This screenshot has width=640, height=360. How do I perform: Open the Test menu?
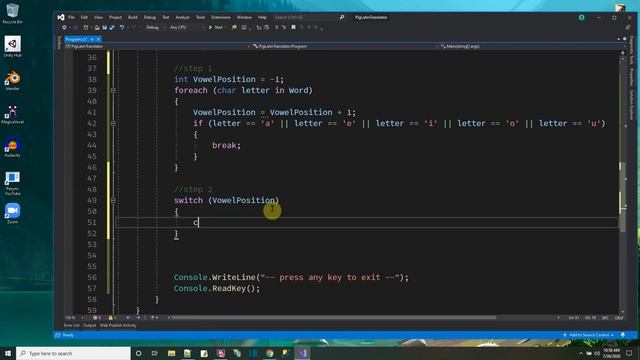click(x=165, y=17)
